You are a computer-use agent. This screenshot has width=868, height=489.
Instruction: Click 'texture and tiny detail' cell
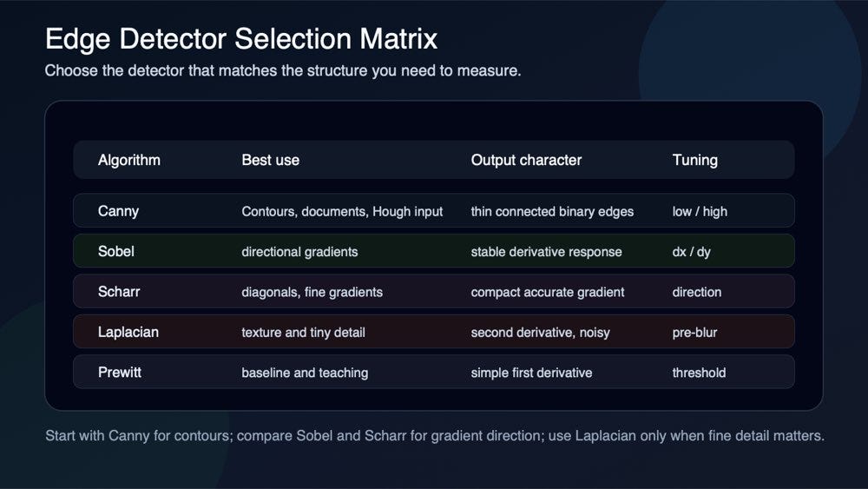pos(303,333)
